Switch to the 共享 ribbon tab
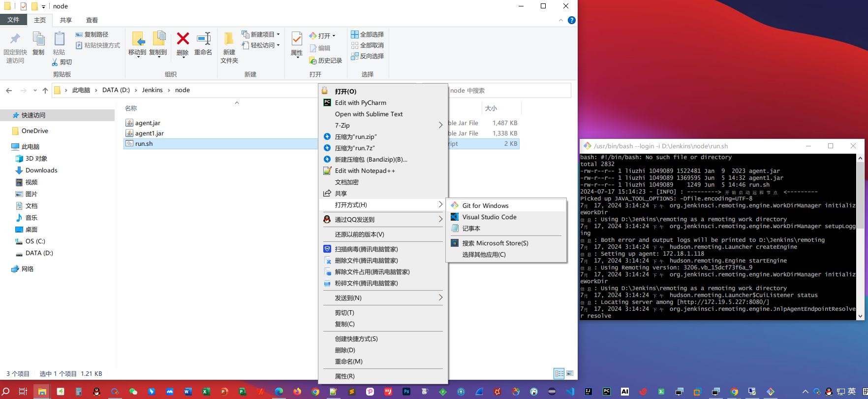This screenshot has height=399, width=868. tap(66, 20)
